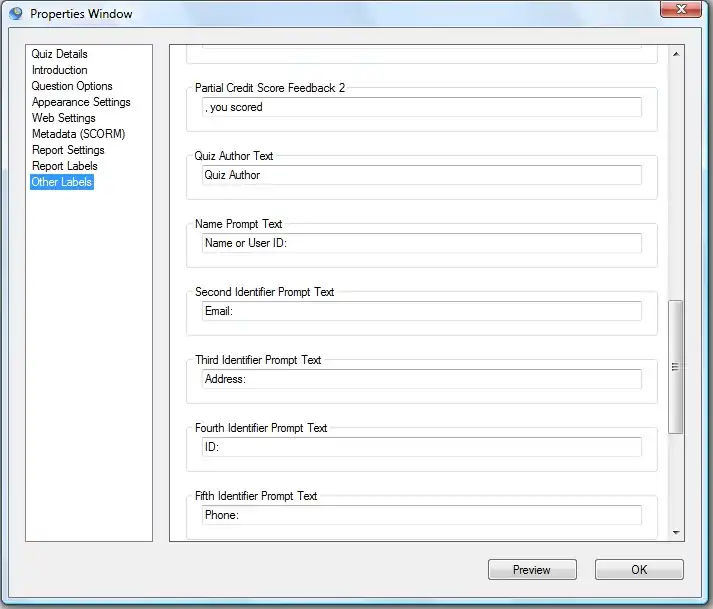This screenshot has height=609, width=713.
Task: Open the Quiz Details section
Action: 59,54
